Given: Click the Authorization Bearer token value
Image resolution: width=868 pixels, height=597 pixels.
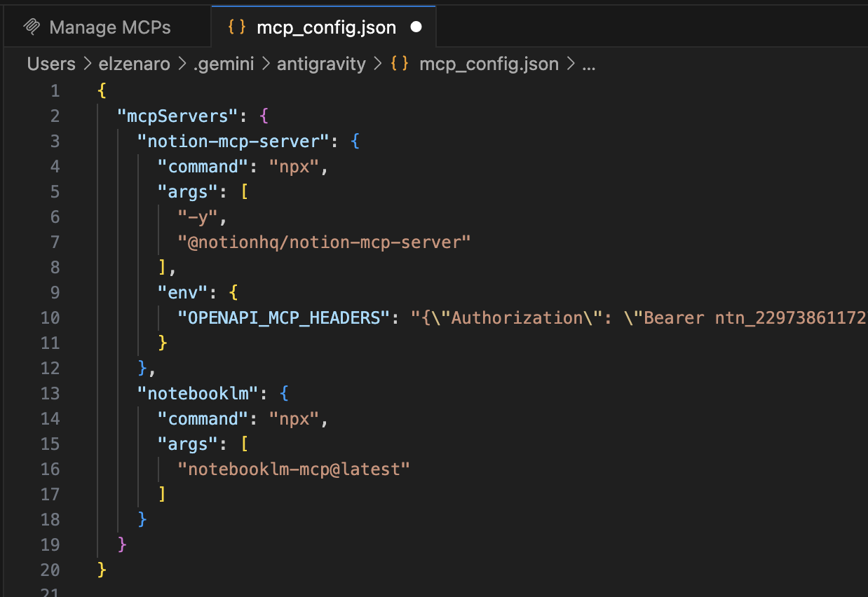Looking at the screenshot, I should pyautogui.click(x=639, y=318).
